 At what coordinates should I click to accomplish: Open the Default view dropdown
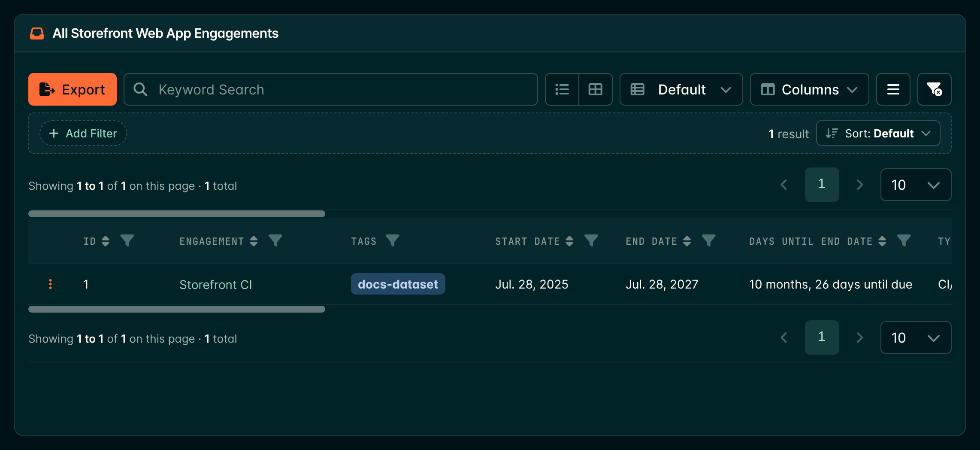(x=681, y=89)
